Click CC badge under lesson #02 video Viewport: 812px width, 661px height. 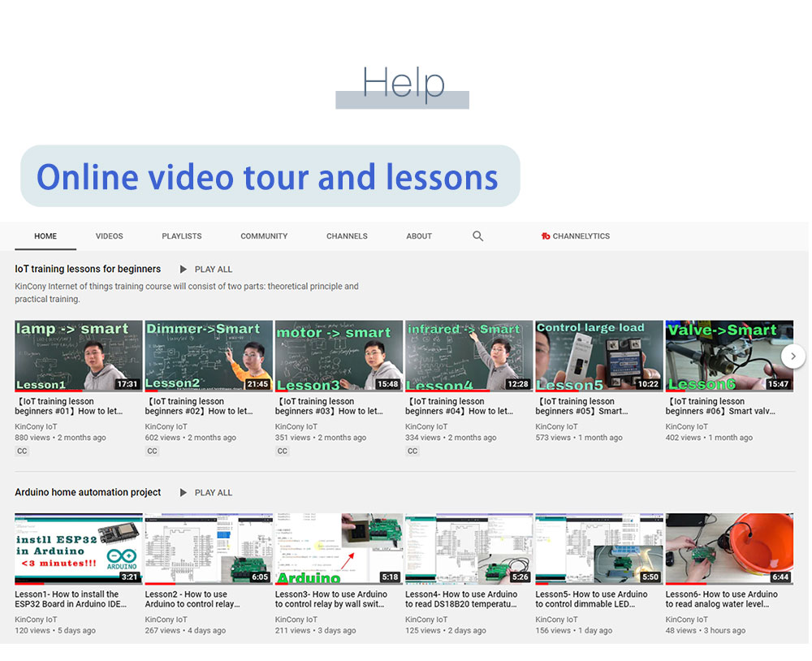coord(152,451)
